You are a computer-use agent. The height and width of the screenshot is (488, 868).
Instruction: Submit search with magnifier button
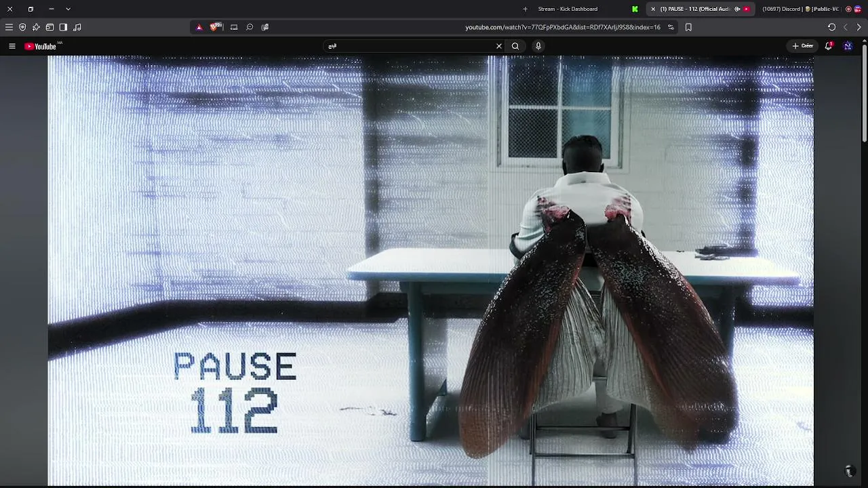pos(515,46)
